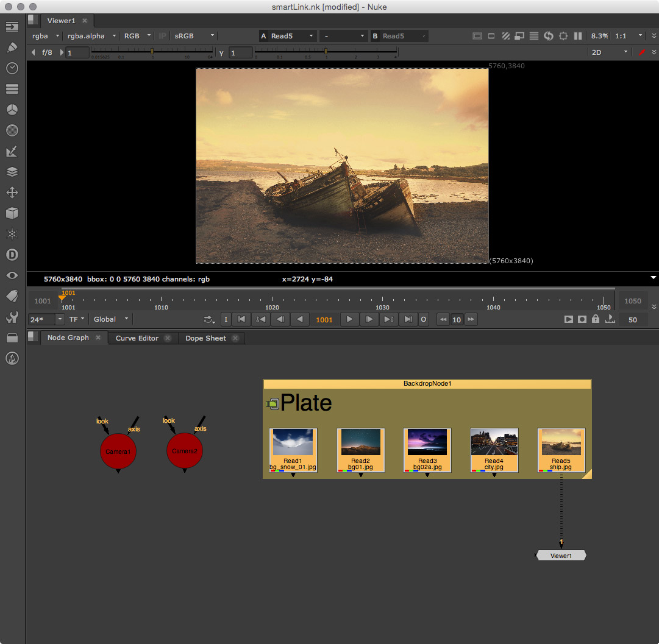Viewport: 659px width, 644px height.
Task: Switch to the Curve Editor tab
Action: coord(137,338)
